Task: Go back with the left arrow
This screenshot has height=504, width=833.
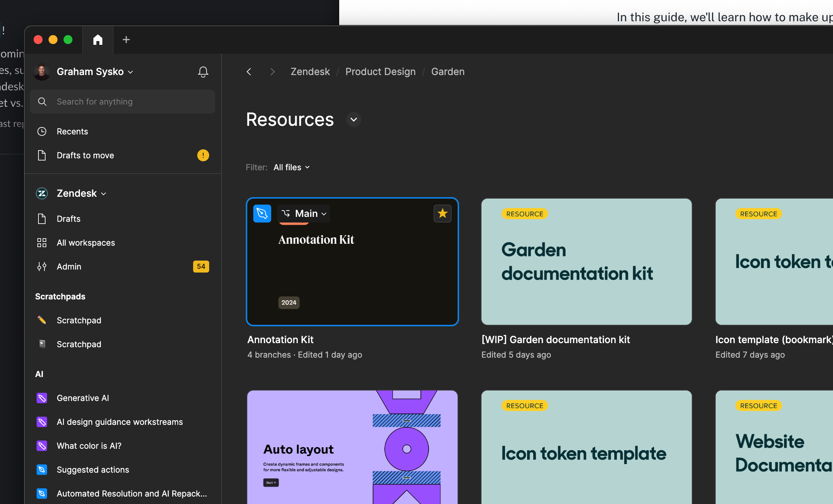Action: pos(249,72)
